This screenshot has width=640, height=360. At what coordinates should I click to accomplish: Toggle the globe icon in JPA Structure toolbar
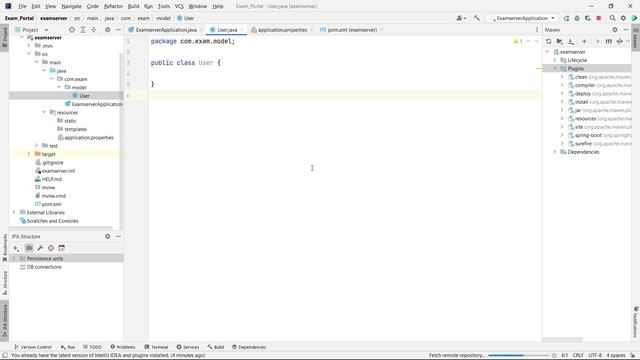click(51, 248)
